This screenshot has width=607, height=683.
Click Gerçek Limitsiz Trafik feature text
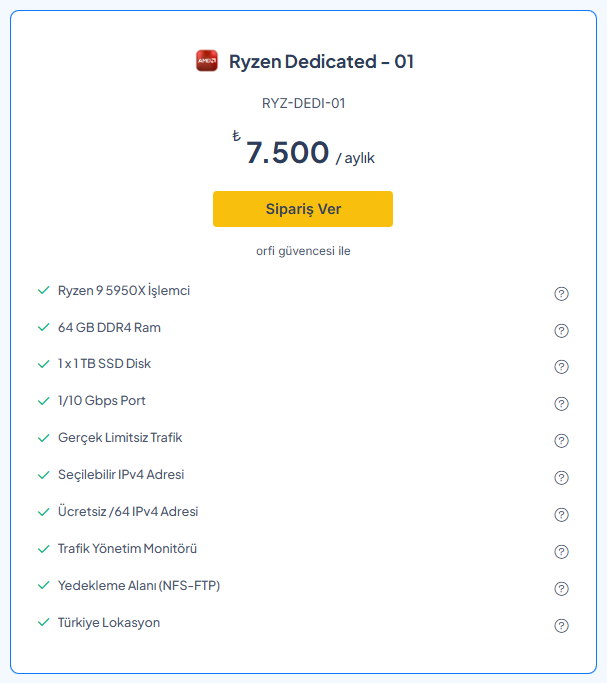click(x=120, y=438)
